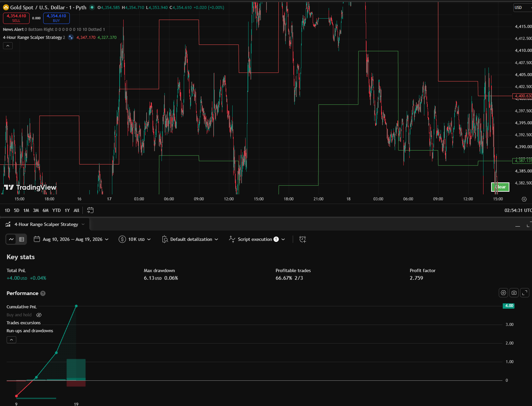Click the strategy update icon next to 4-Hour Range Scalper

tap(71, 37)
